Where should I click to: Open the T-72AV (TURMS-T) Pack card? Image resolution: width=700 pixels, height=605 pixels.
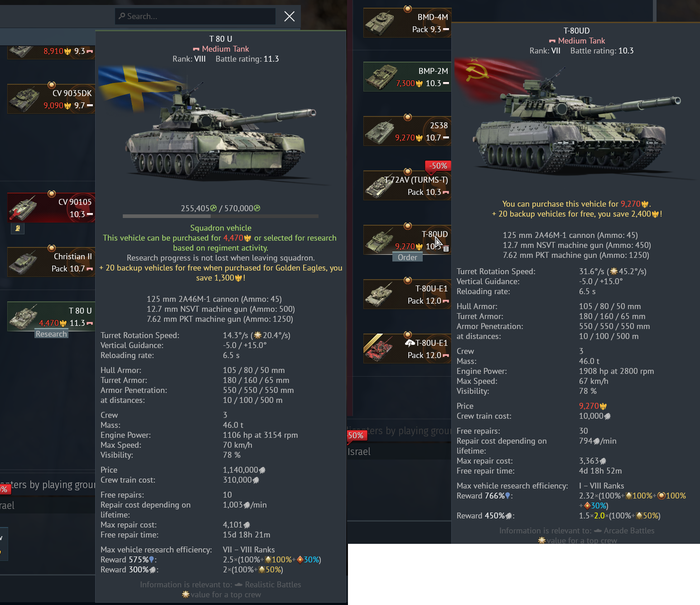(x=407, y=185)
